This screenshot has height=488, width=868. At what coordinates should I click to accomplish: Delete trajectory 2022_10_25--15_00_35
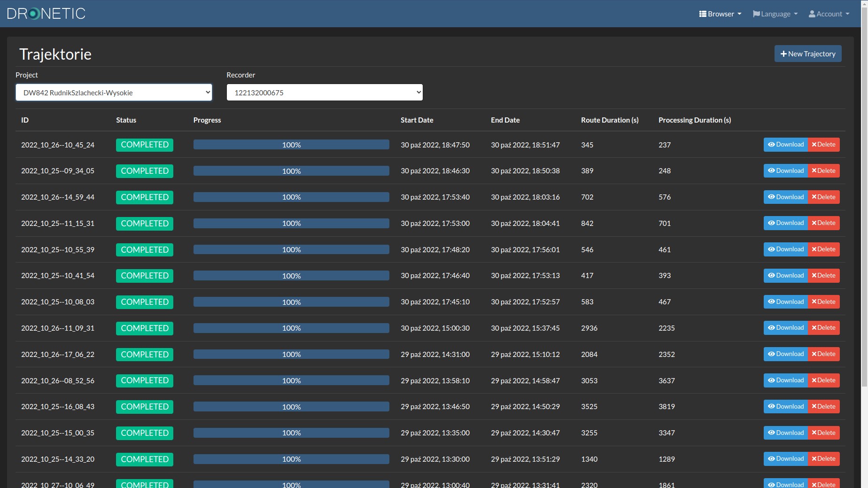pyautogui.click(x=824, y=433)
